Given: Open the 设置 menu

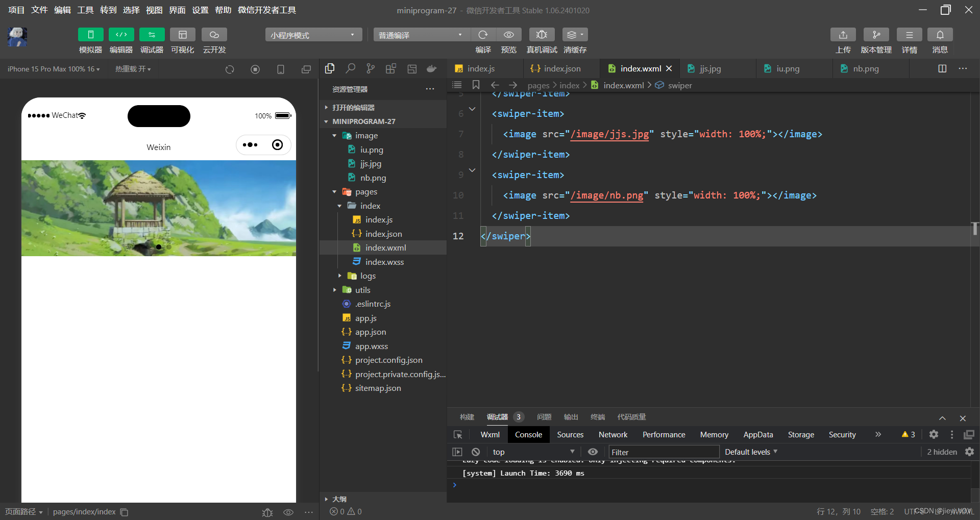Looking at the screenshot, I should (200, 10).
